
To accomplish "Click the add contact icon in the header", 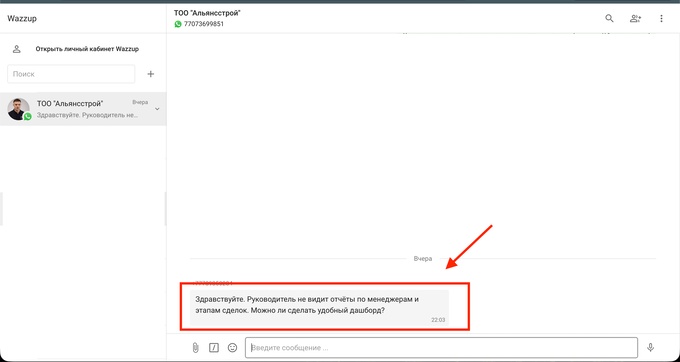I will 635,18.
